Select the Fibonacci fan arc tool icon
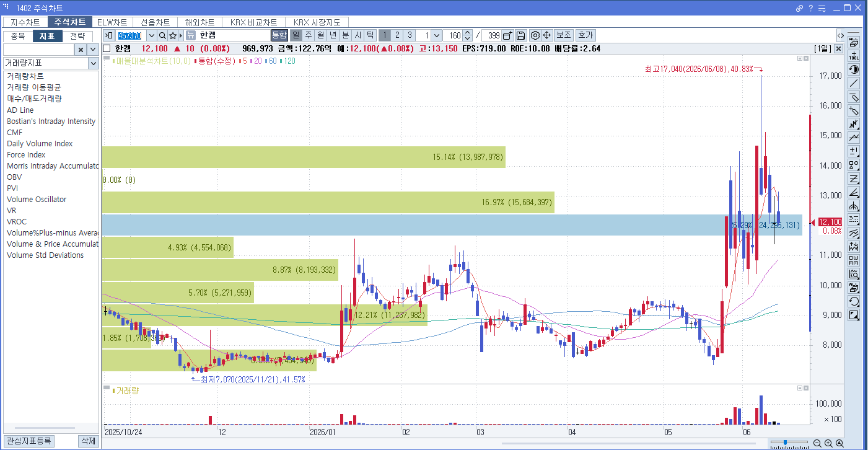This screenshot has width=868, height=450. [x=854, y=206]
